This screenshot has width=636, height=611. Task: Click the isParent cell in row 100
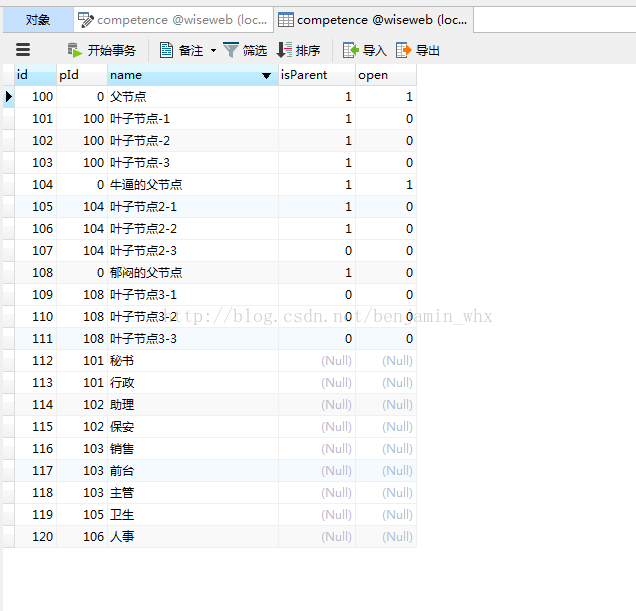tap(317, 97)
